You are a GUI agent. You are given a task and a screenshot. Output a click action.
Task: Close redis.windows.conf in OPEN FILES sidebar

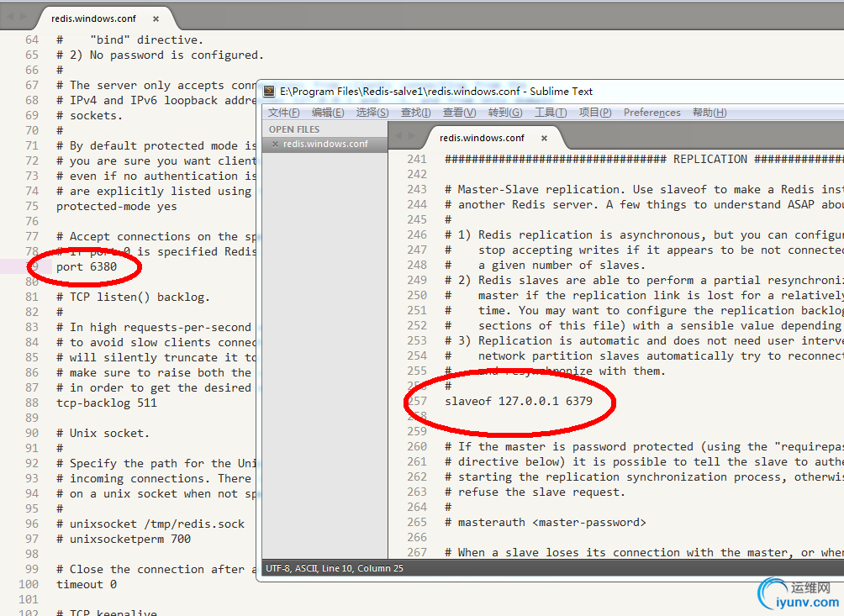click(x=275, y=145)
